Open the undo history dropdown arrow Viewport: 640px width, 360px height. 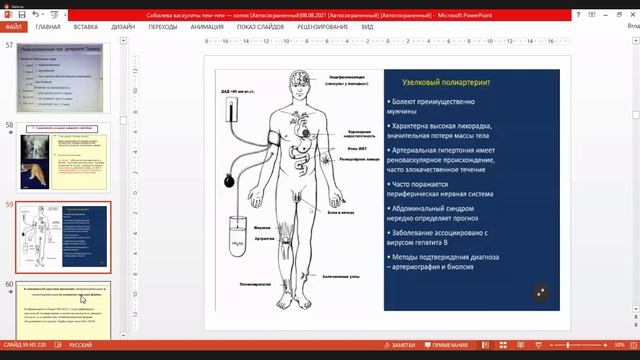click(x=43, y=15)
